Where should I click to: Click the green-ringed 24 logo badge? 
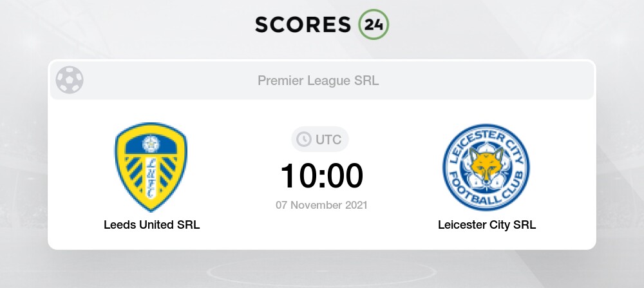tap(374, 24)
